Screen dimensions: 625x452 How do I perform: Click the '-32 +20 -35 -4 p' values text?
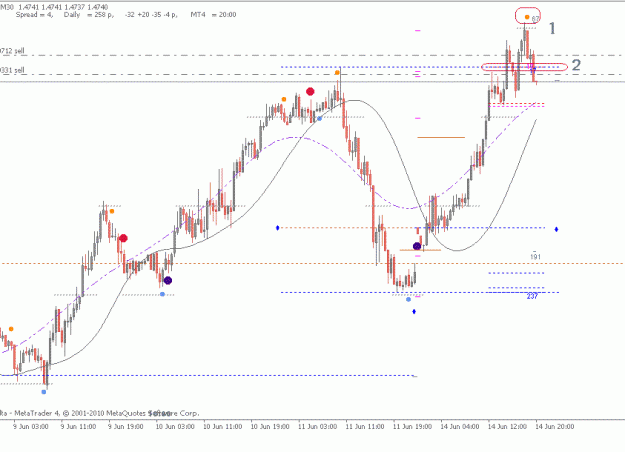tap(151, 15)
